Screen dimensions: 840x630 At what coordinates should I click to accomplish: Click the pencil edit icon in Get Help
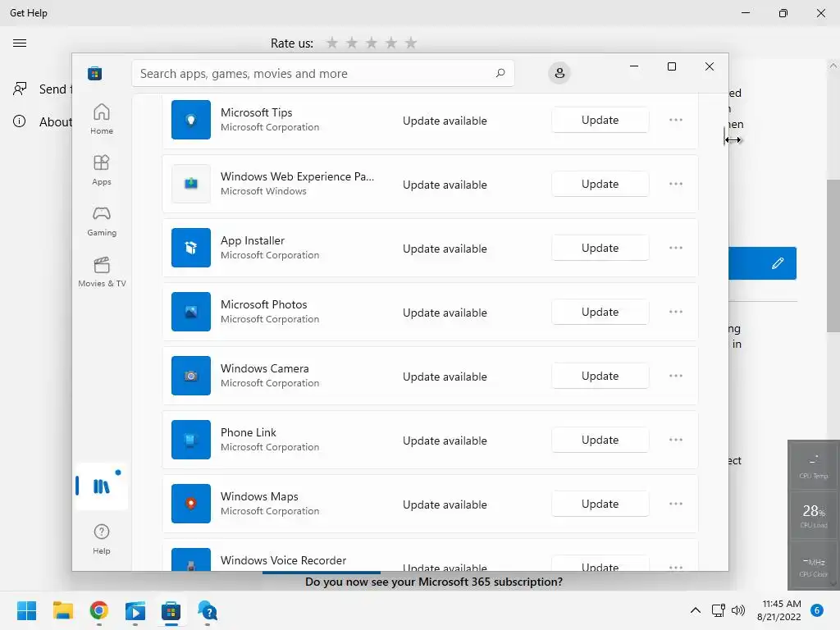pyautogui.click(x=778, y=263)
